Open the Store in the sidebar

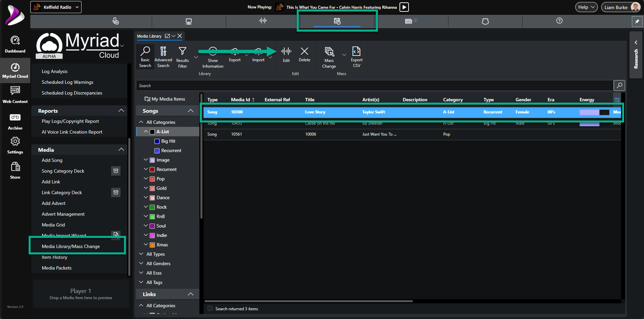(15, 171)
